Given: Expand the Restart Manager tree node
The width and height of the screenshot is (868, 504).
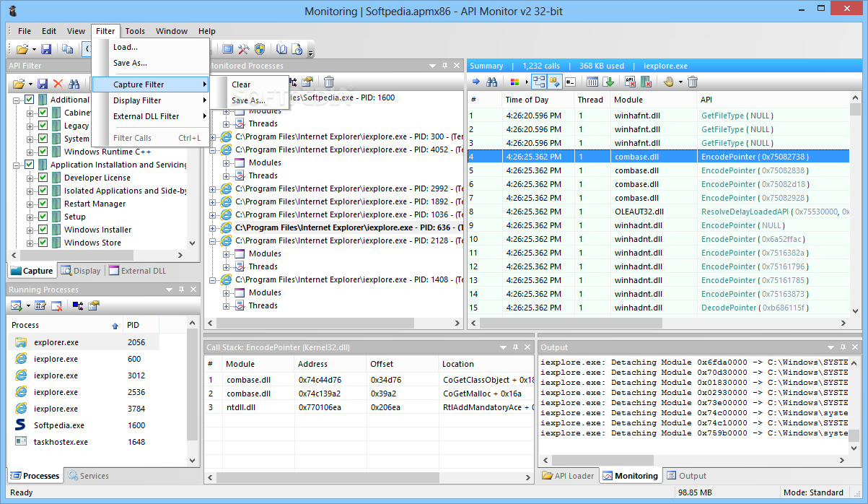Looking at the screenshot, I should point(30,204).
